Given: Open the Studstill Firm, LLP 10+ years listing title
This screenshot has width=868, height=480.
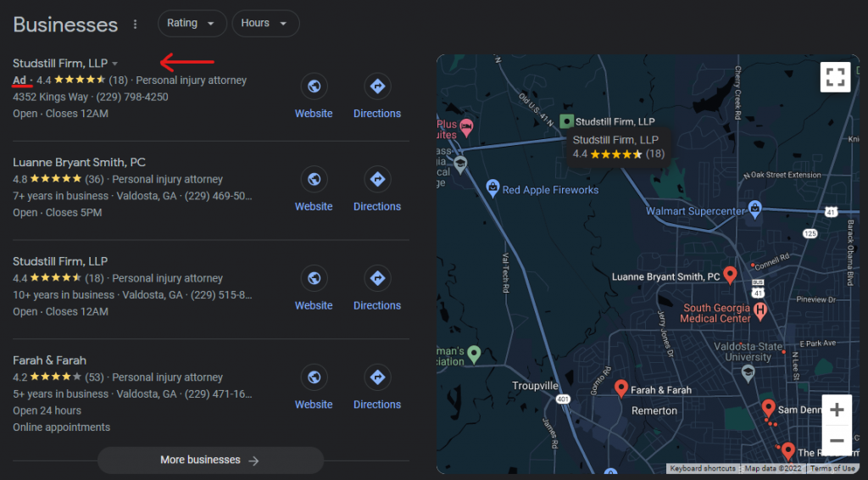Looking at the screenshot, I should [60, 262].
